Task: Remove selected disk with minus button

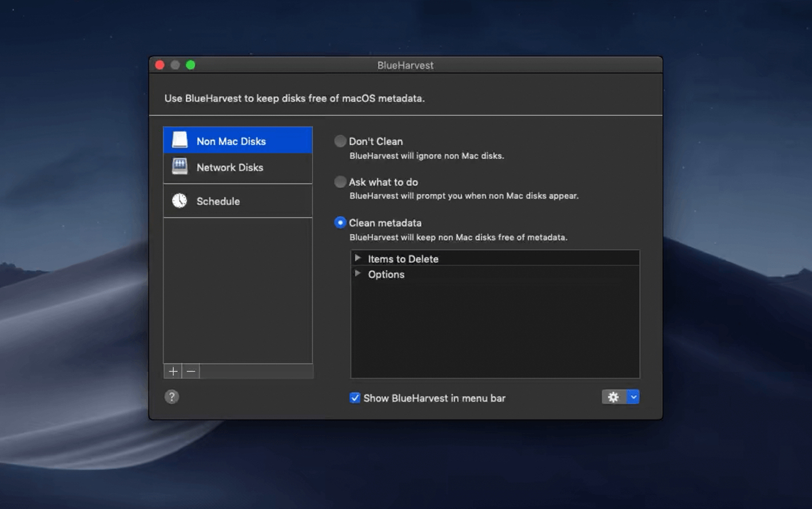Action: (x=191, y=371)
